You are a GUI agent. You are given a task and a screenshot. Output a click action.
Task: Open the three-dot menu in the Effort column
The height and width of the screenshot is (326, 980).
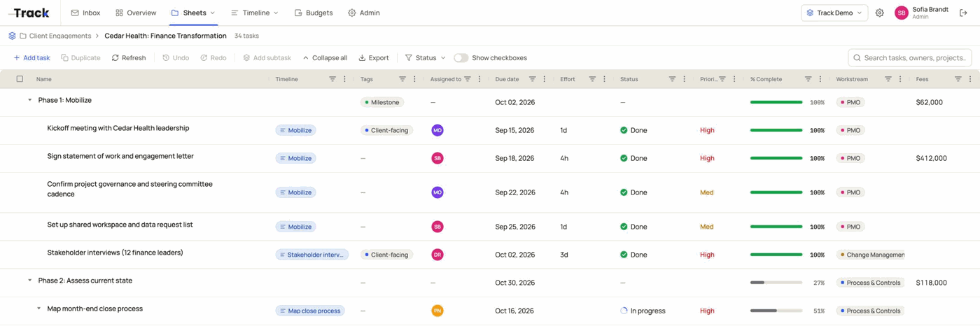605,79
